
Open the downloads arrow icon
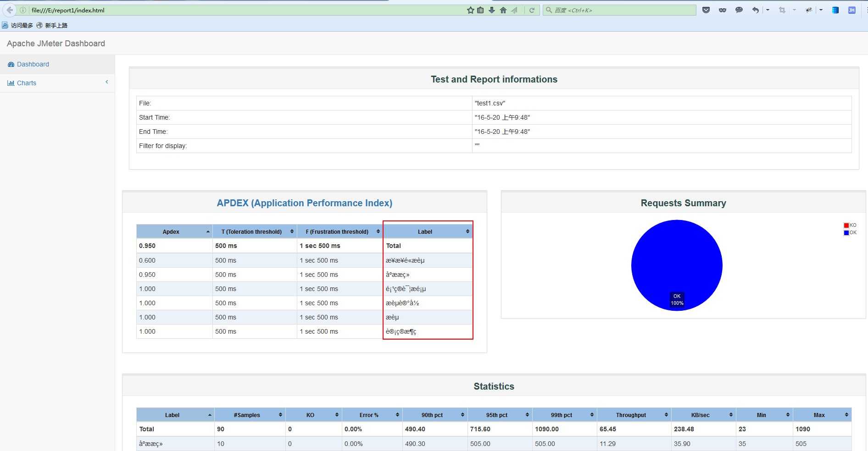[x=492, y=10]
